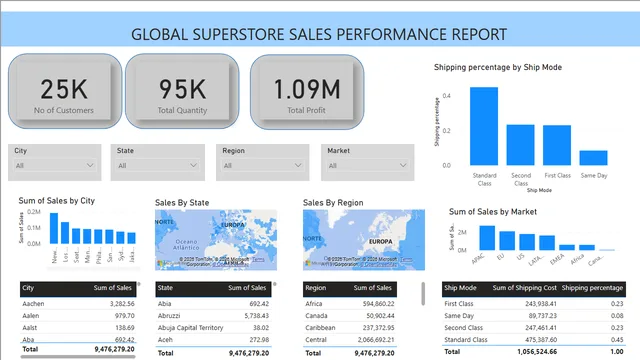
Task: Select the Total Profit 1.09M card
Action: click(307, 92)
